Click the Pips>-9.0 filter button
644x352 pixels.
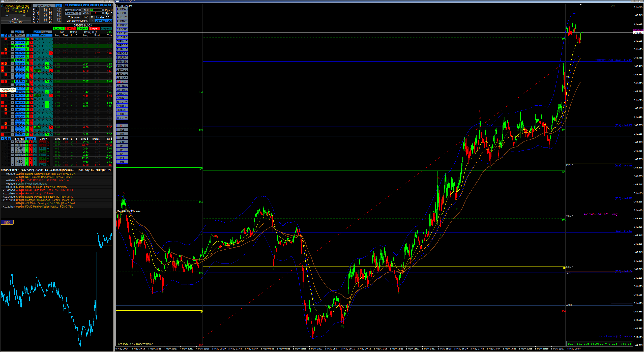(x=46, y=32)
